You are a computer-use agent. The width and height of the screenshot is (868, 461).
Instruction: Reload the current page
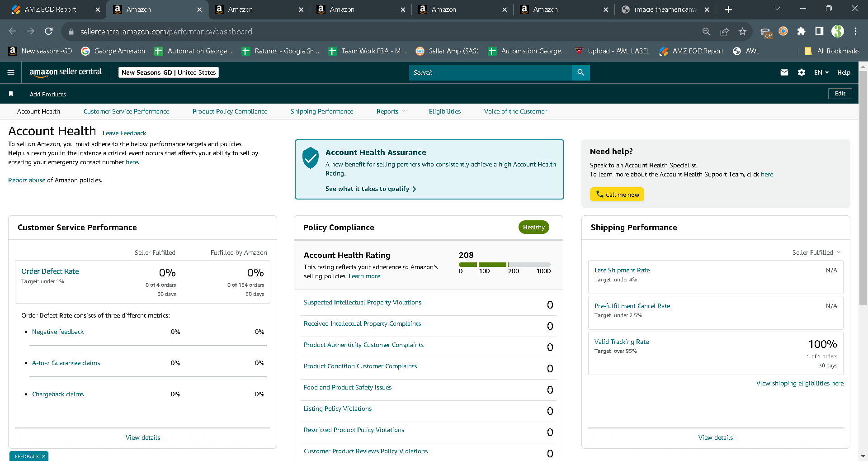49,31
